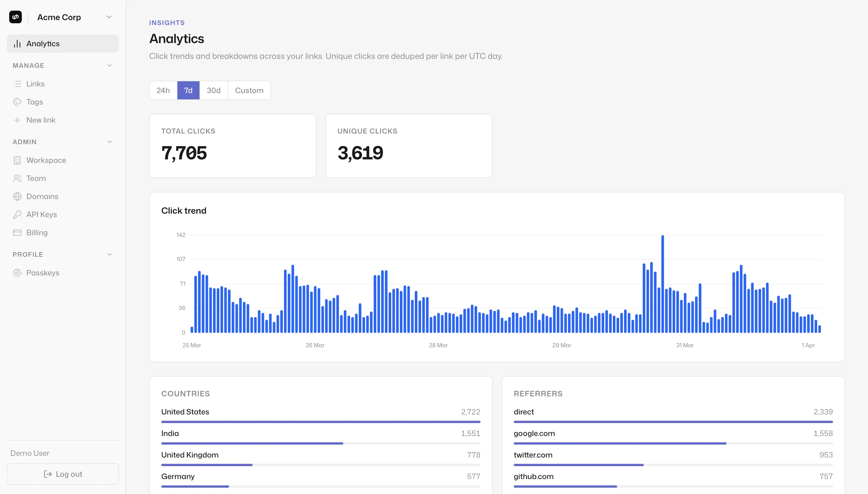Open the Acme Corp workspace switcher dropdown
This screenshot has width=868, height=494.
108,17
